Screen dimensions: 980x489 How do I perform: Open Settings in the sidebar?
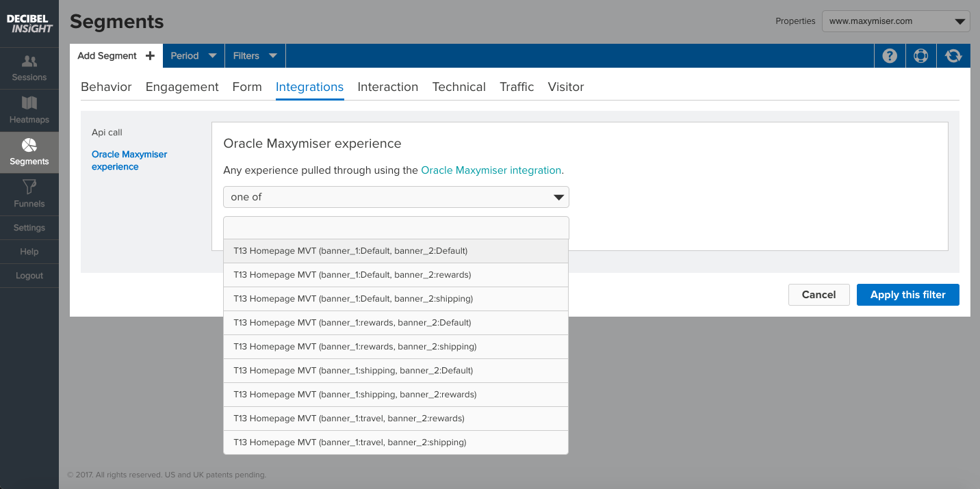click(x=29, y=228)
